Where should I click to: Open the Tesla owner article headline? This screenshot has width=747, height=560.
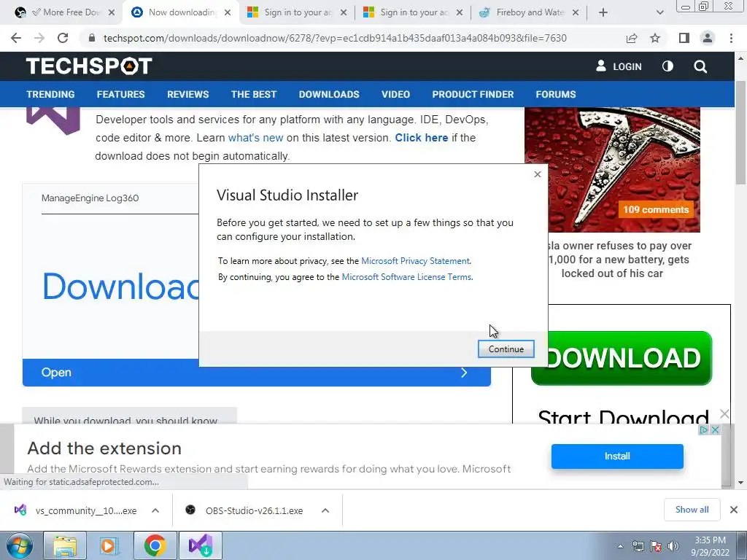pos(619,260)
